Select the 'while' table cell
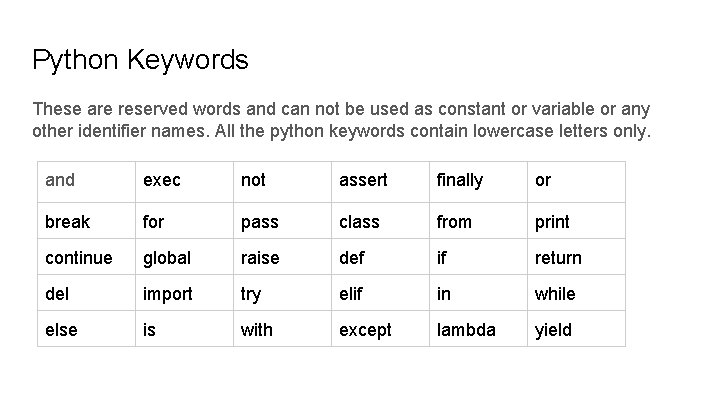720x405 pixels. 576,293
